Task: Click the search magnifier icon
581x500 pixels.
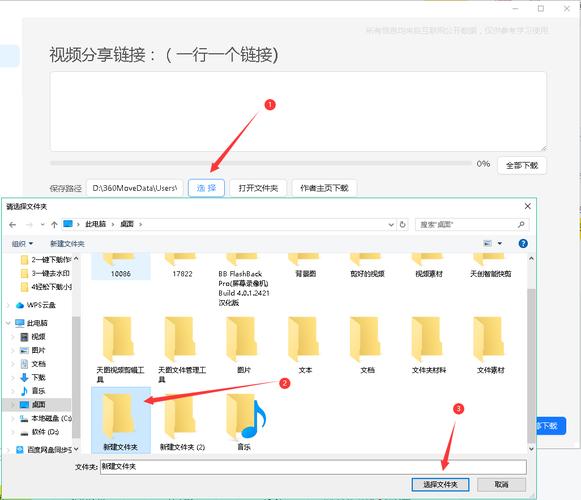Action: (x=521, y=225)
